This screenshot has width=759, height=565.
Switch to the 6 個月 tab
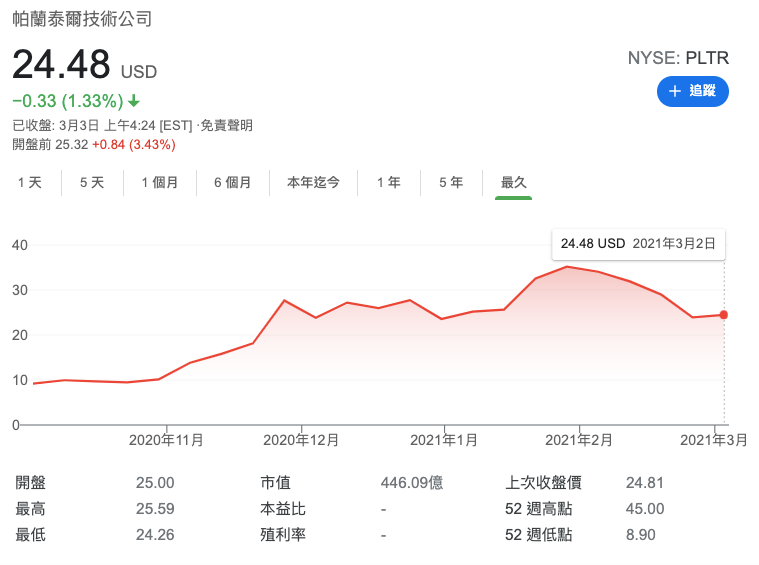(233, 183)
